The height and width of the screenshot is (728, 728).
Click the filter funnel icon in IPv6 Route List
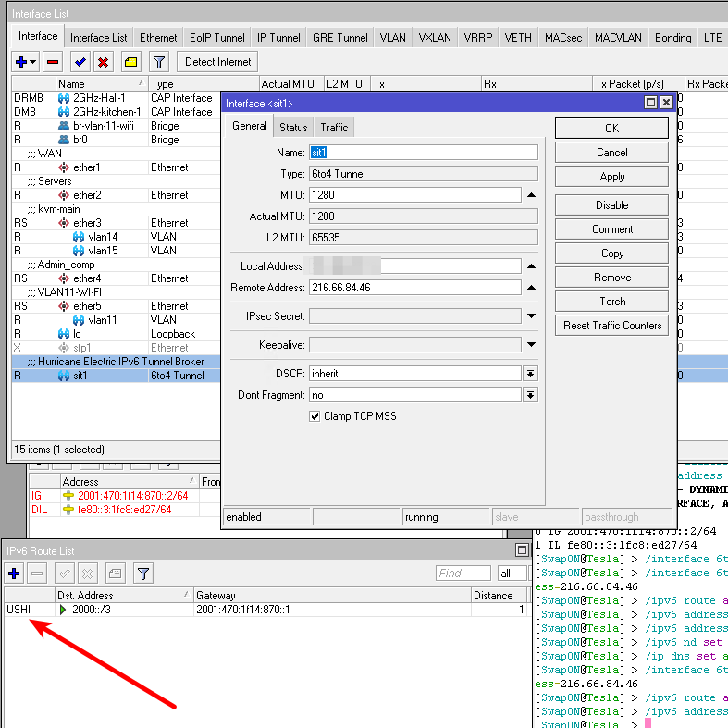[x=143, y=574]
